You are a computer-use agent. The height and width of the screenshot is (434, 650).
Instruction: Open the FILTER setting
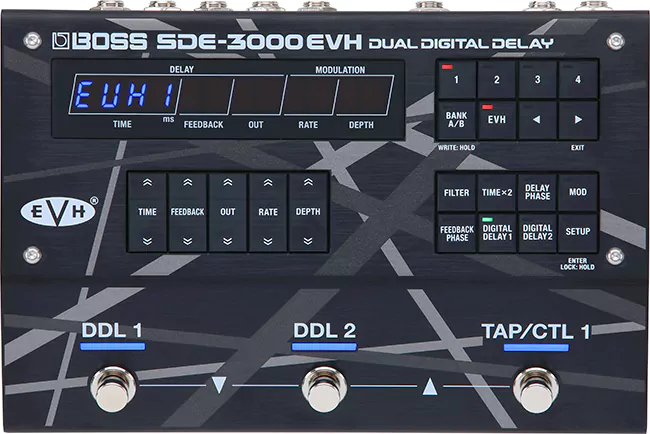coord(456,193)
